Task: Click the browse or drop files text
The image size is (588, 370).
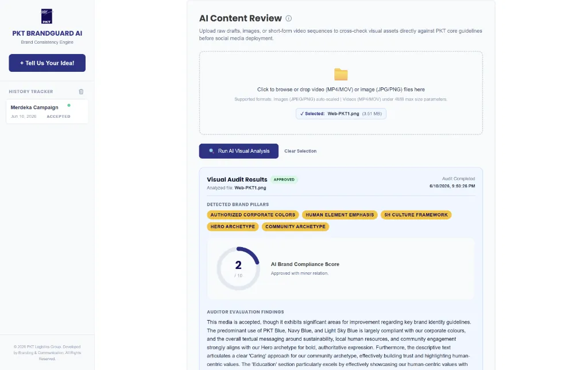Action: coord(341,89)
